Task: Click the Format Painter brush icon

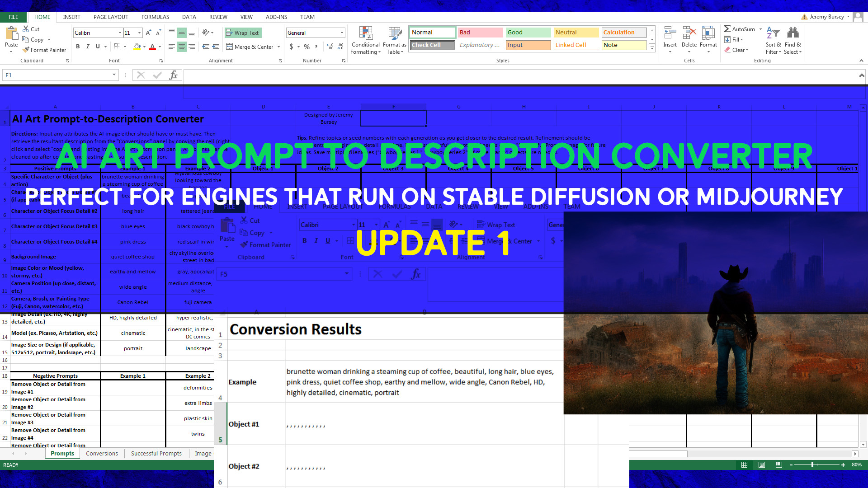Action: click(x=26, y=50)
